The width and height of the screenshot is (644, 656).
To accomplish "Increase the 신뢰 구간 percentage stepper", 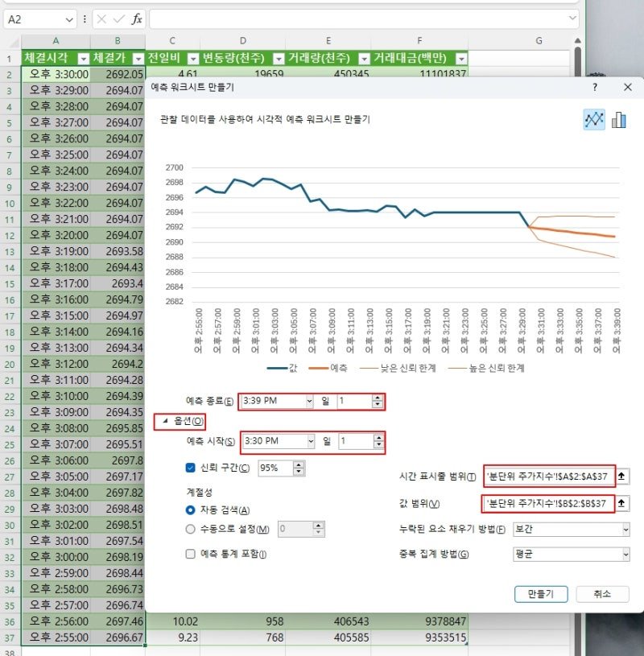I will click(299, 464).
